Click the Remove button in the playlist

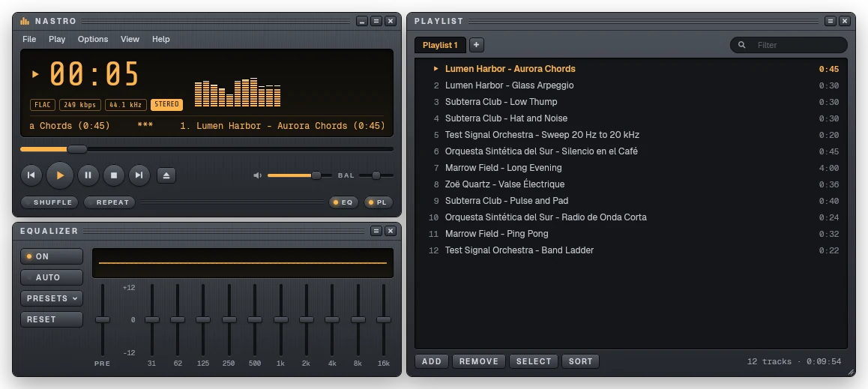479,361
